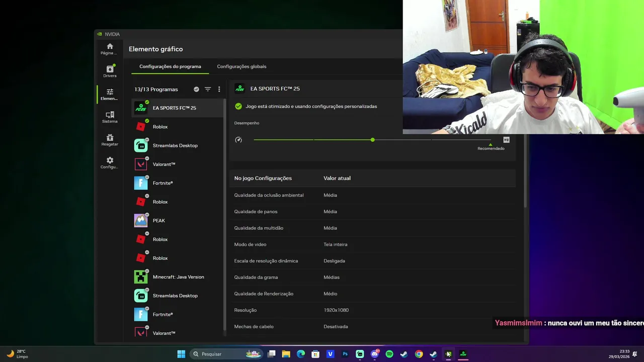This screenshot has width=644, height=362.
Task: Select Minecraft: Java Version in program list
Action: [178, 277]
